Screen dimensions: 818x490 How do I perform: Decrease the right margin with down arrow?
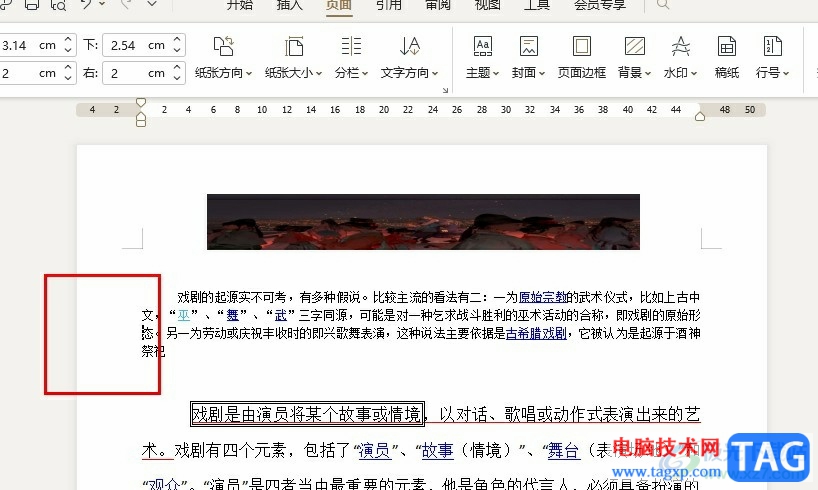tap(177, 78)
